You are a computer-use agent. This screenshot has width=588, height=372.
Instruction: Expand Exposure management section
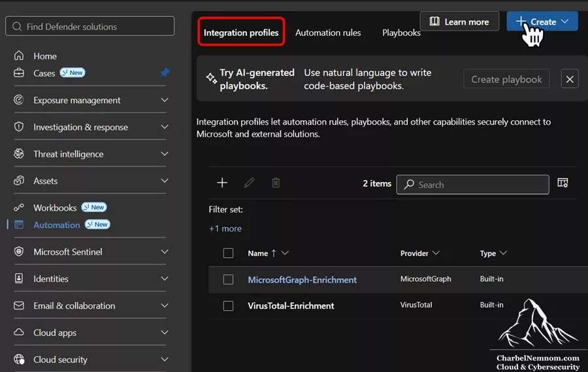click(164, 100)
